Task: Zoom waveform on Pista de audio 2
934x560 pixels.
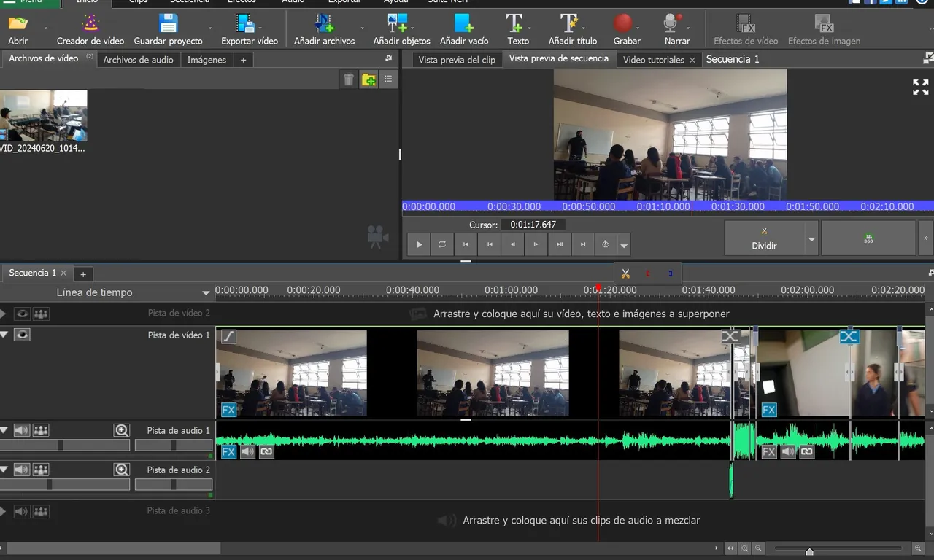Action: click(122, 470)
